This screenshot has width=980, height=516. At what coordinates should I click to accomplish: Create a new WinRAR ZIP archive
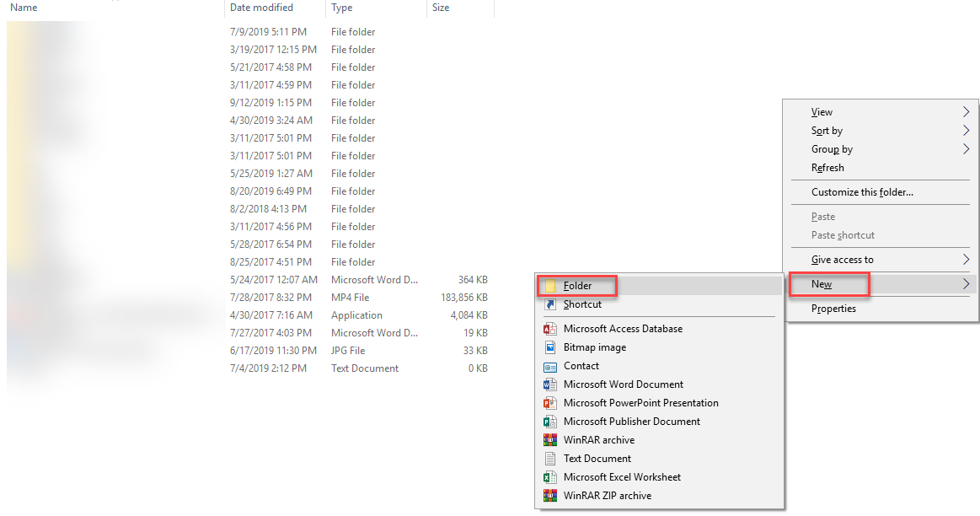tap(660, 496)
